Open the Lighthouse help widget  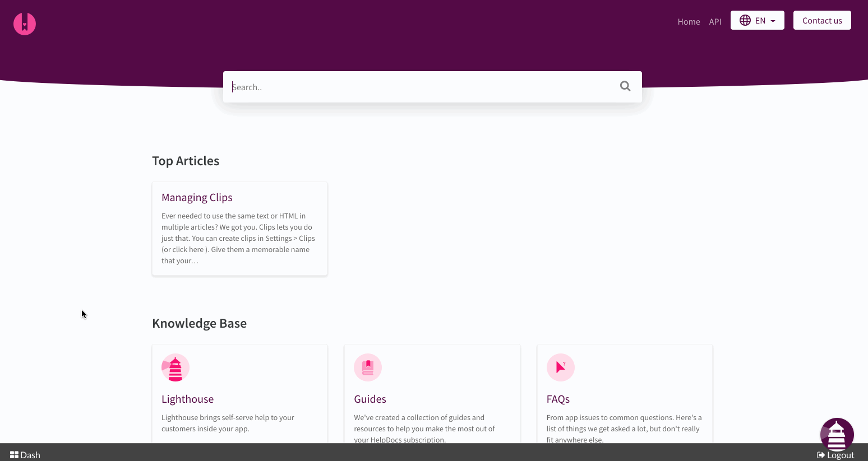pyautogui.click(x=837, y=434)
